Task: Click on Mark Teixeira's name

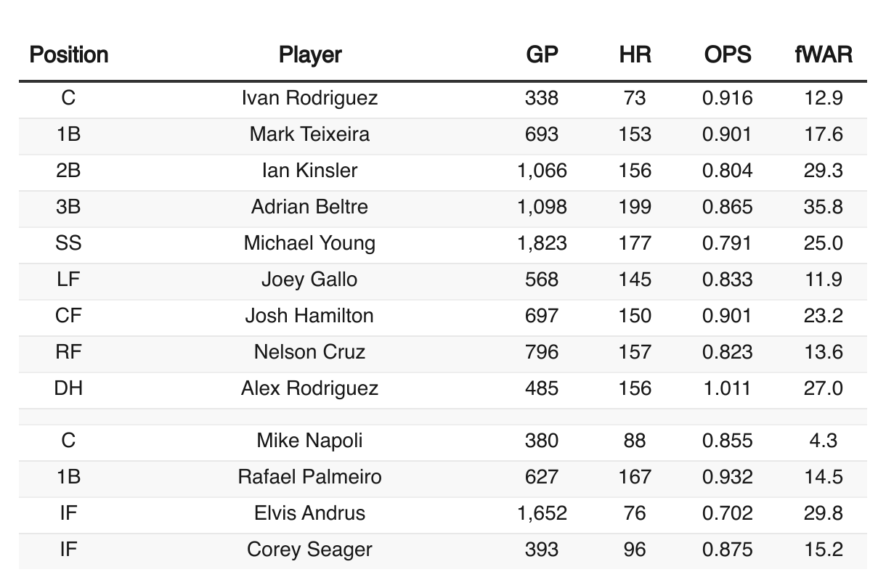Action: [x=309, y=134]
